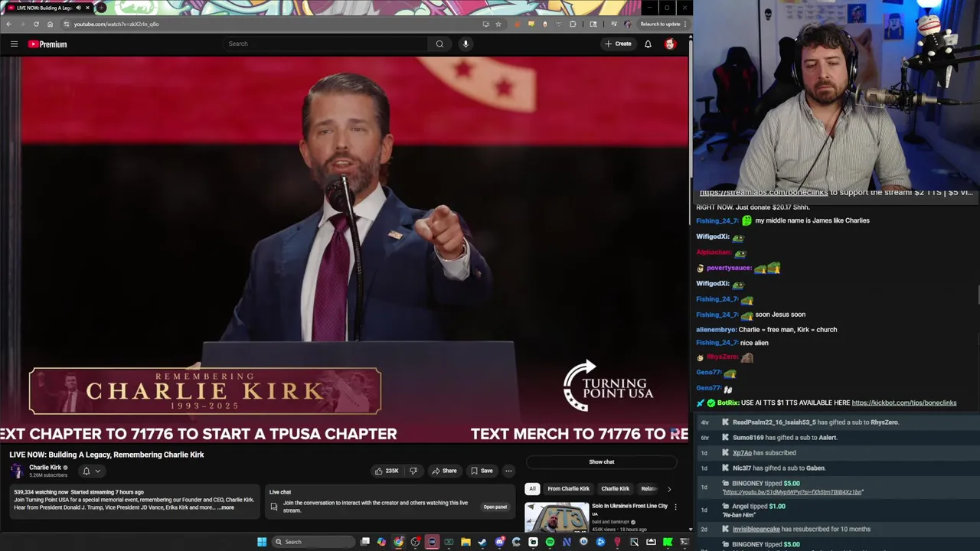Save the video to a playlist
Screen dimensions: 980x551
pyautogui.click(x=482, y=471)
